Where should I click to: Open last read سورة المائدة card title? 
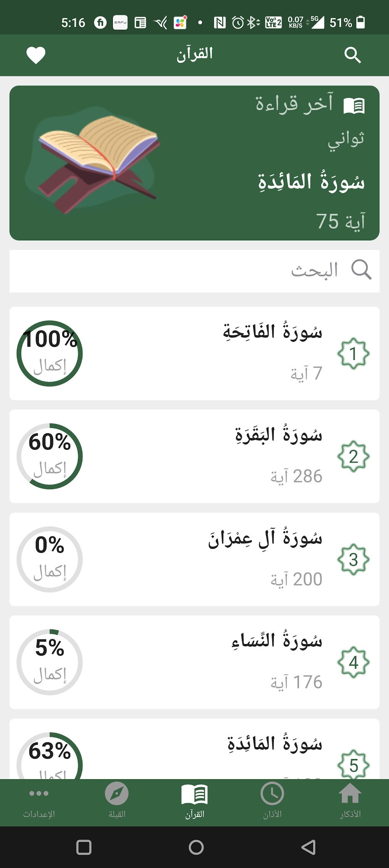tap(311, 182)
